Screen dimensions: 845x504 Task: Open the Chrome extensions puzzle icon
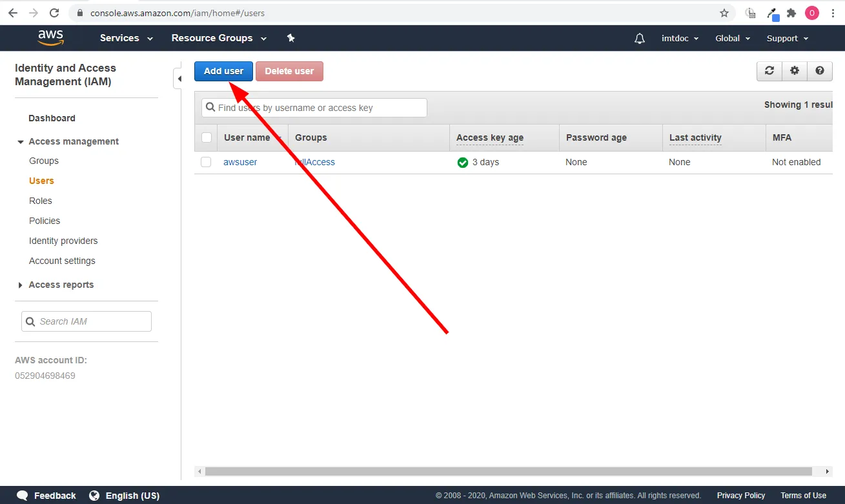[791, 13]
